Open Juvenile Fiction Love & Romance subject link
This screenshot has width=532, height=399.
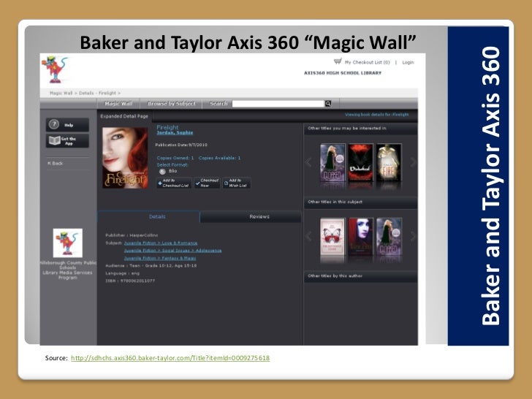point(161,243)
